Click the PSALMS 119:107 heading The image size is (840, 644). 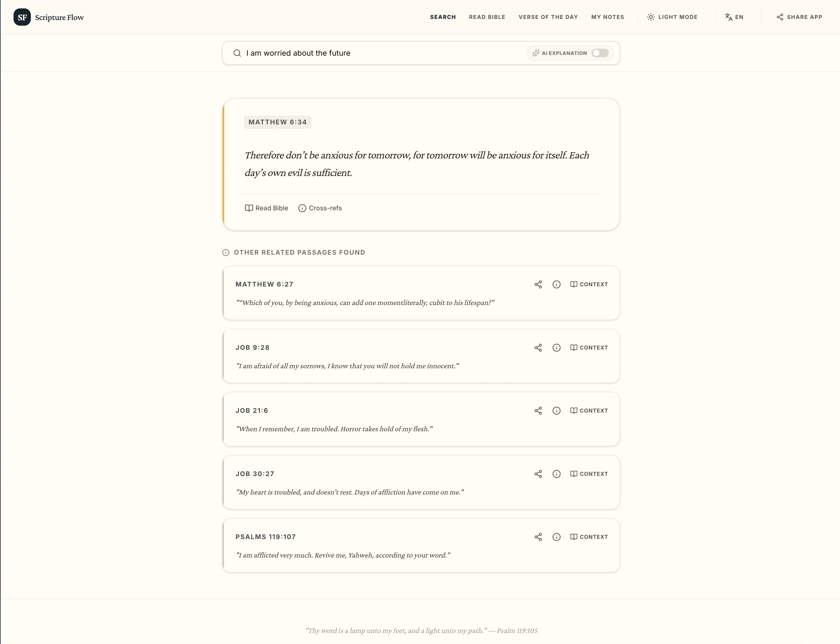click(x=265, y=537)
